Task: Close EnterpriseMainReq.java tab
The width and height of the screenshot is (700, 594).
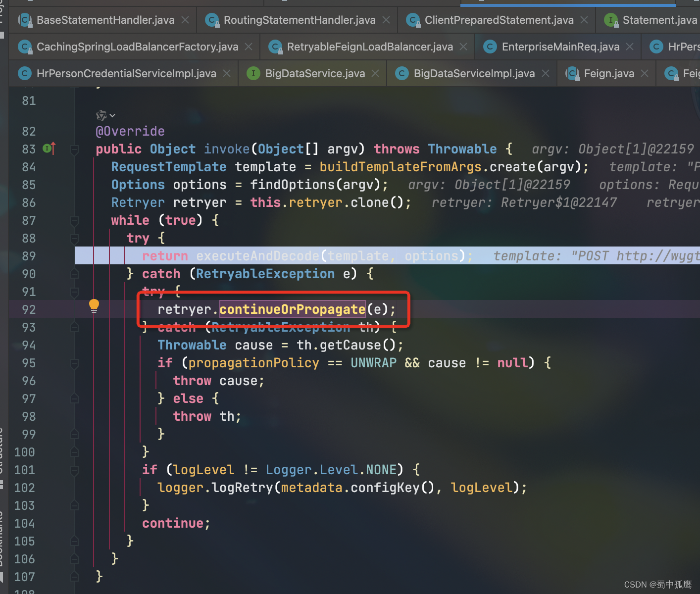Action: (630, 47)
